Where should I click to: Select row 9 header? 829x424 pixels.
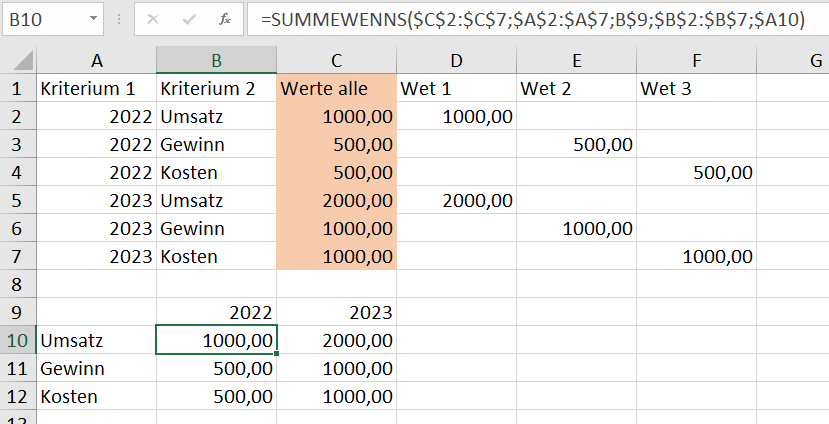point(18,312)
